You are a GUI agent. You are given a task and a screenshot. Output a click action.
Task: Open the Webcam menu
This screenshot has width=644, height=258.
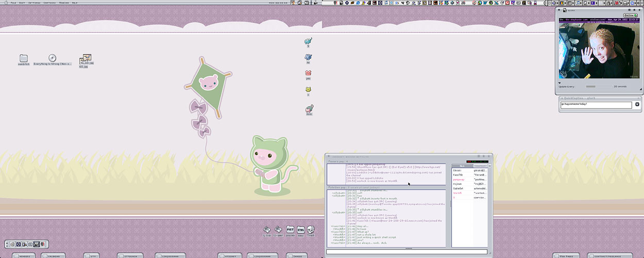pos(64,3)
